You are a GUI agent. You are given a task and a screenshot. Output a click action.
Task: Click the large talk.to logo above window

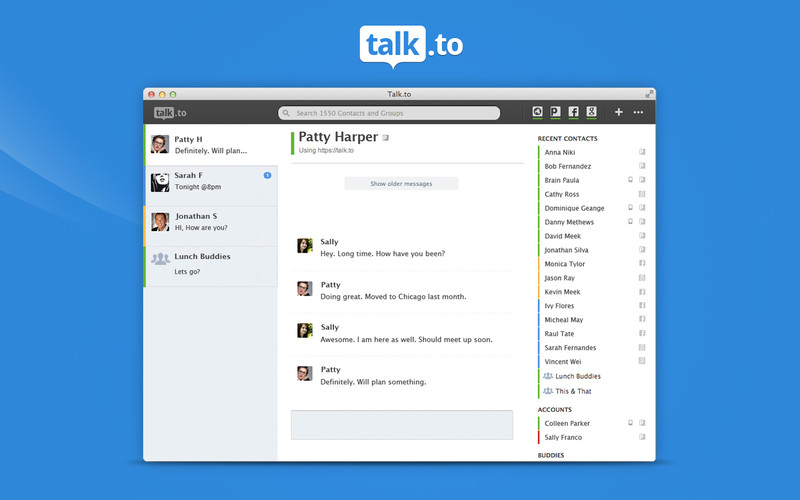pos(411,46)
